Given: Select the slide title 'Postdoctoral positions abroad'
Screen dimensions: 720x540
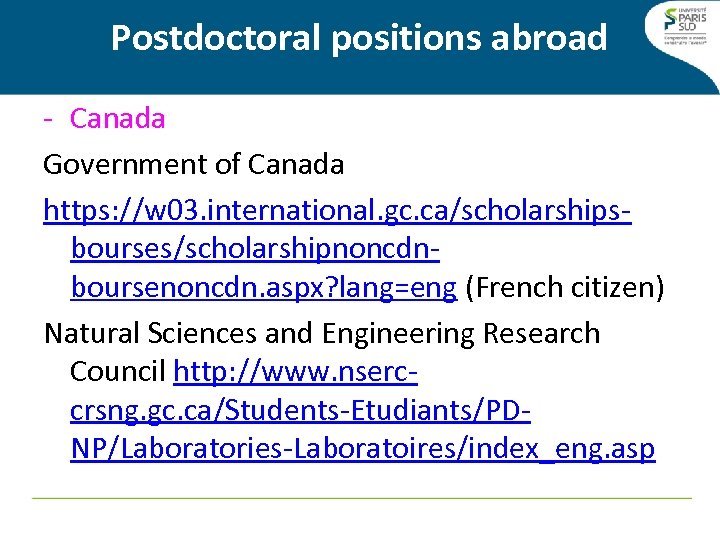Looking at the screenshot, I should (358, 38).
